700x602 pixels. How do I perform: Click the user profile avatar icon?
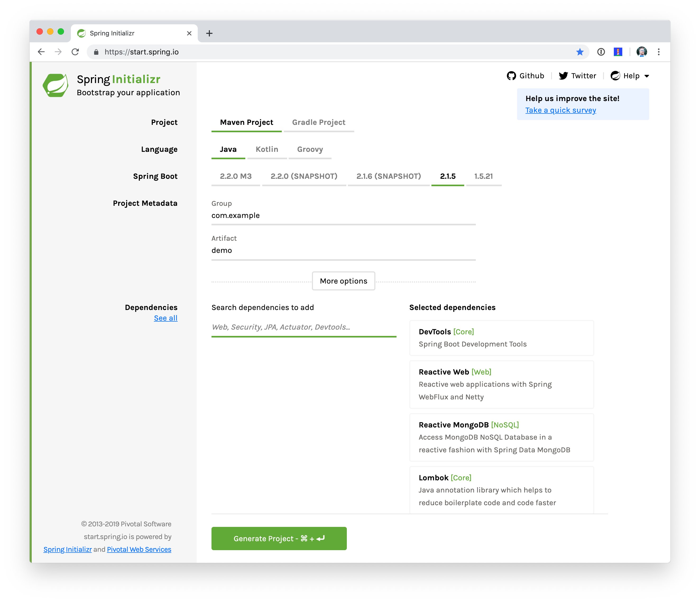[641, 52]
